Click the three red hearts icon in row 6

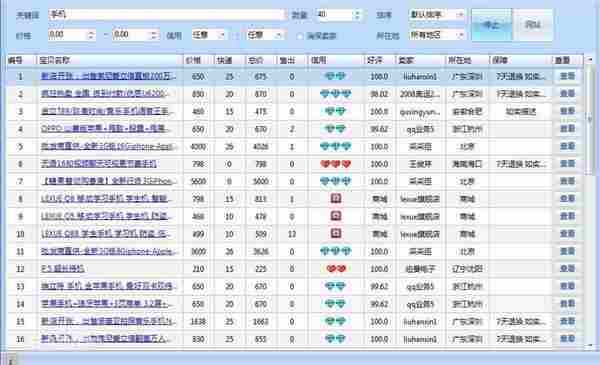pyautogui.click(x=335, y=164)
